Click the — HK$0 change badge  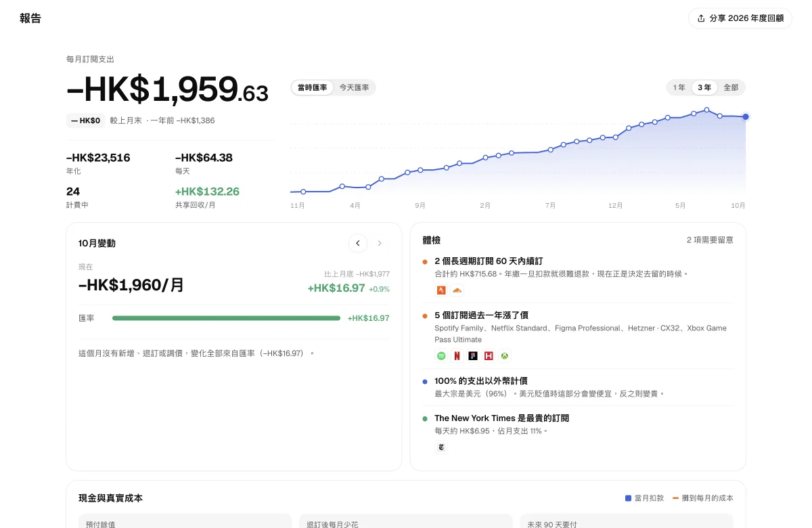point(85,120)
